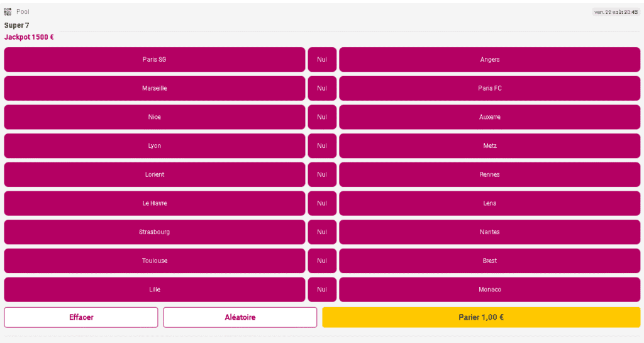The image size is (644, 343).
Task: Pick Lorient to win
Action: 154,174
